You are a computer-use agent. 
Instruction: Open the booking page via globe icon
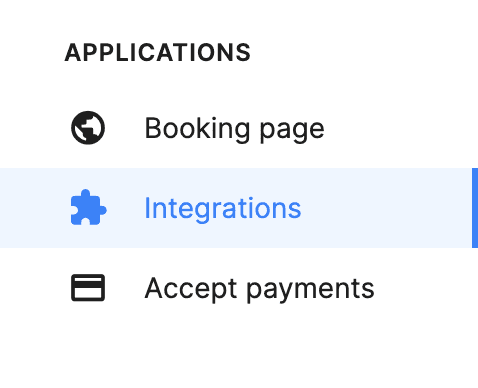coord(88,128)
